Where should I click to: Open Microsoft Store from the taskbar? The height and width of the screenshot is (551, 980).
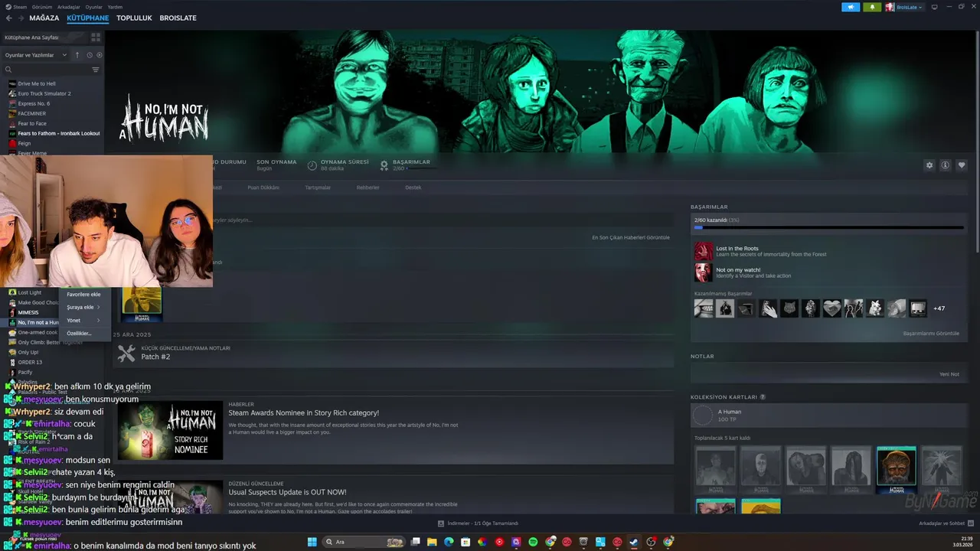pyautogui.click(x=465, y=542)
